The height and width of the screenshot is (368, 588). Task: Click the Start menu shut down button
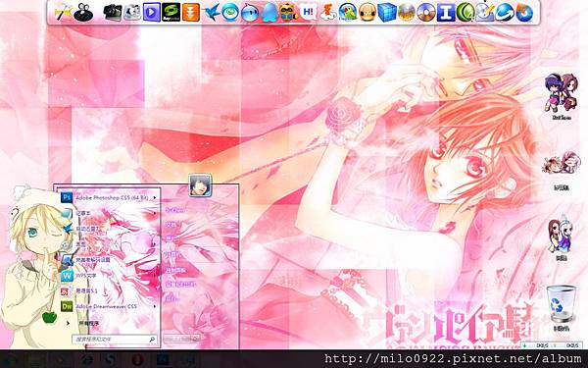point(177,339)
